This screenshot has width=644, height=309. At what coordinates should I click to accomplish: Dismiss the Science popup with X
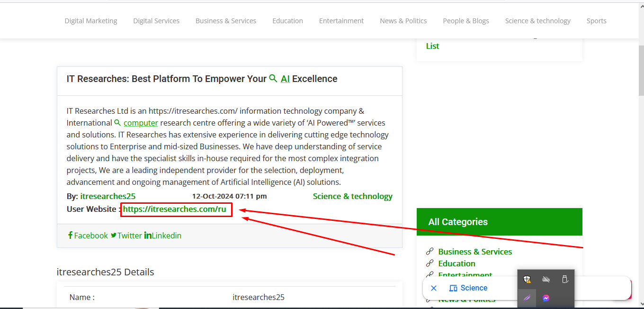coord(434,288)
